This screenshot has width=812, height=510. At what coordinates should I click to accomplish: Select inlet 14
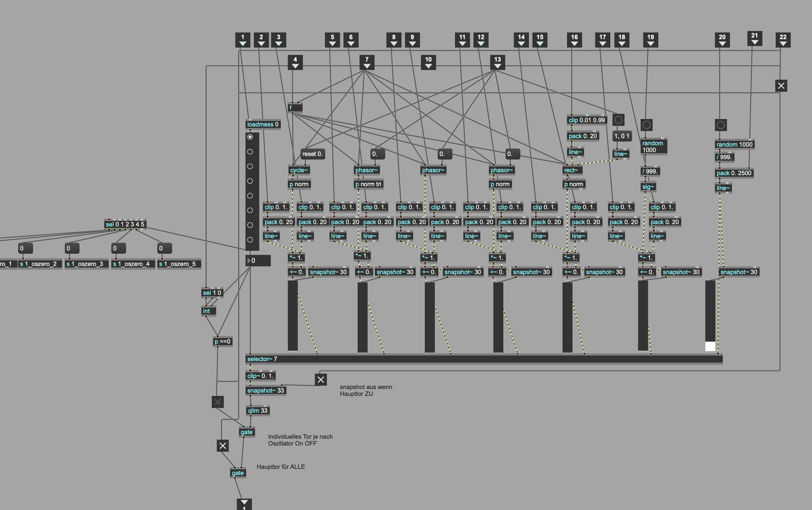[521, 40]
